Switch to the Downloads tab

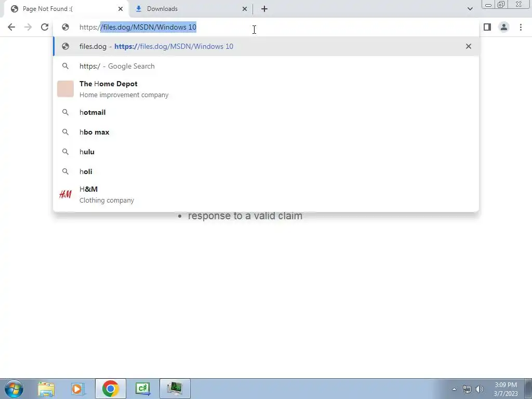click(x=192, y=9)
